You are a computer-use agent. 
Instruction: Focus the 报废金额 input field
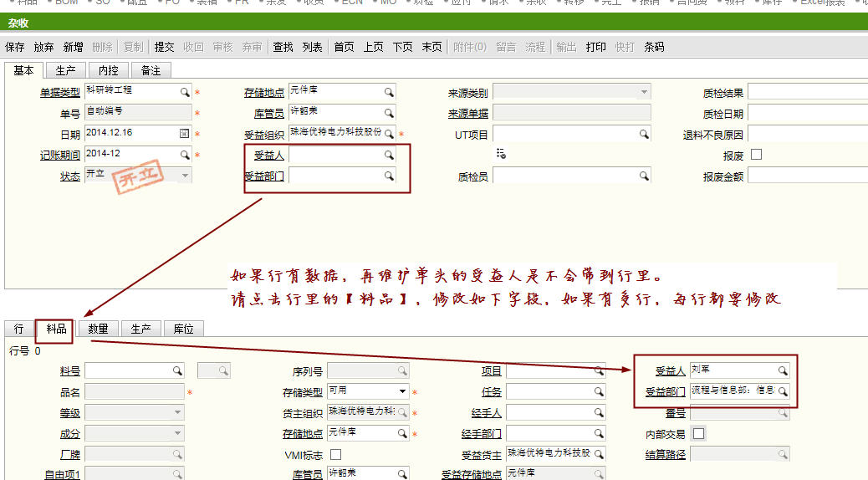coord(808,176)
